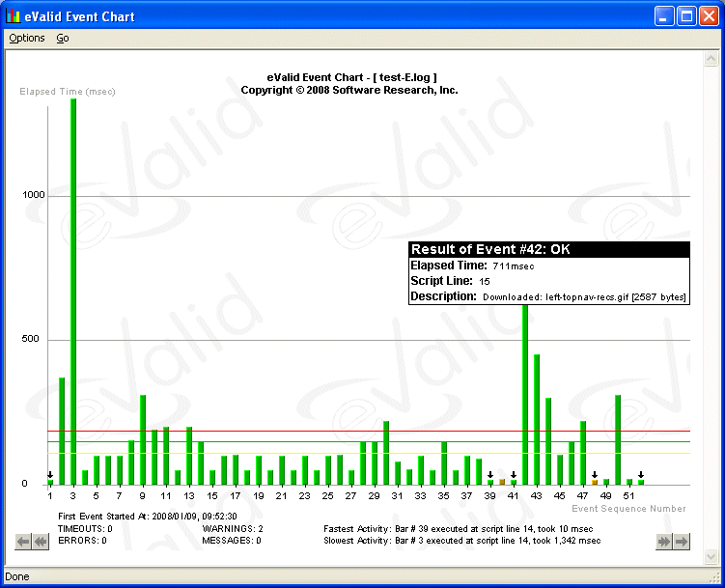Click the black arrow marker above bar 1

click(x=50, y=475)
